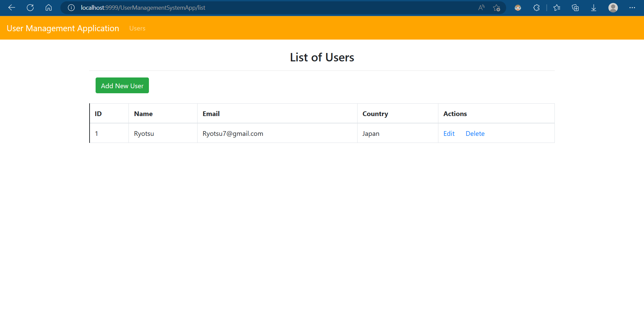The width and height of the screenshot is (644, 321).
Task: Click the Email column header
Action: [211, 114]
